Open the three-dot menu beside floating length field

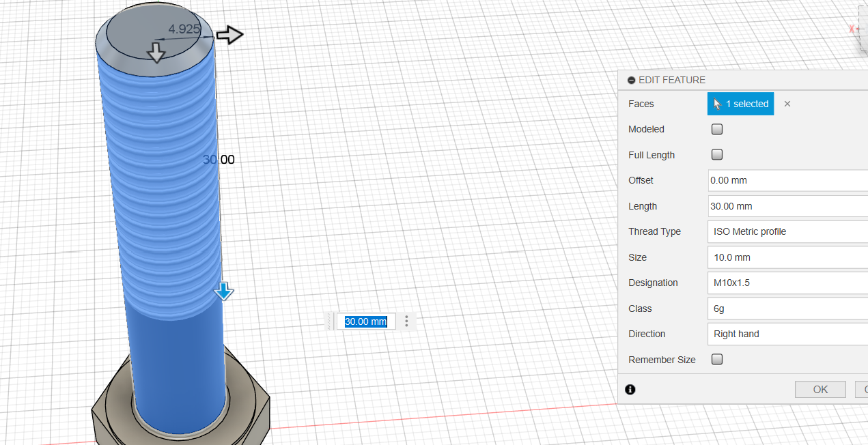406,321
